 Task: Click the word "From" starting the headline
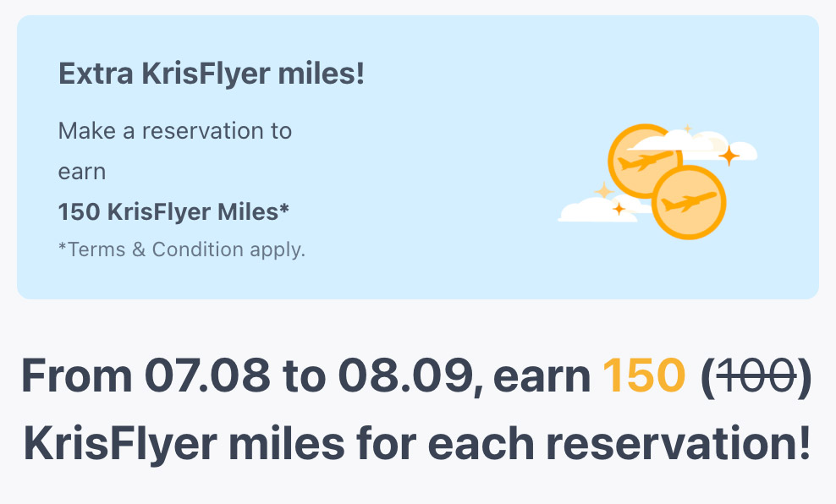tap(76, 377)
